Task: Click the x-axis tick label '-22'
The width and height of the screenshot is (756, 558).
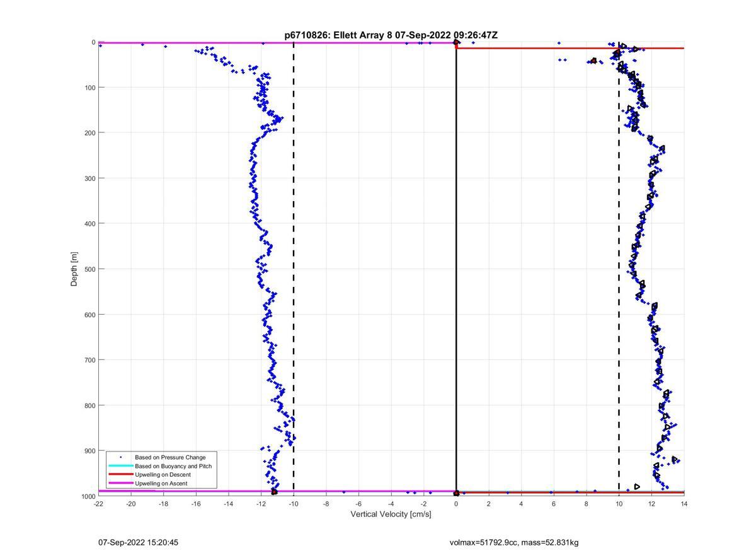Action: tap(98, 504)
